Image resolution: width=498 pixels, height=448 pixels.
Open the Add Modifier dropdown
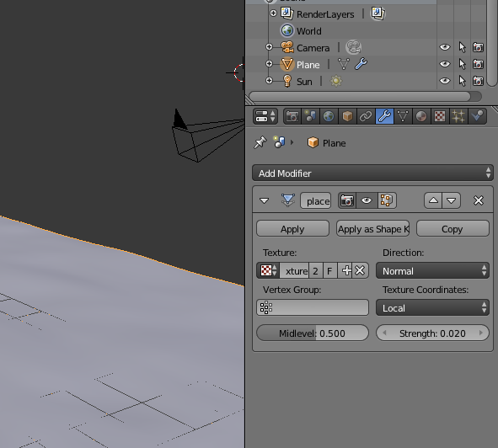tap(372, 173)
